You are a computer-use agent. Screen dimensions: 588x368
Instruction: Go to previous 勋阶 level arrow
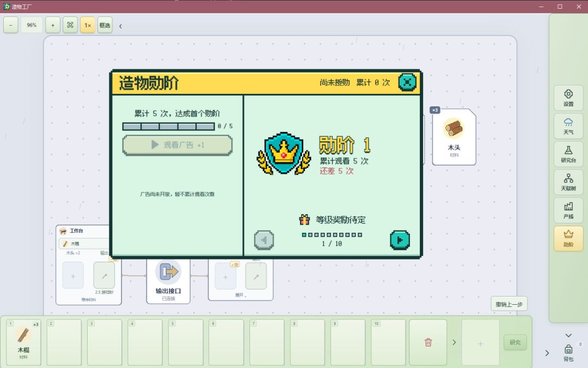pyautogui.click(x=264, y=240)
